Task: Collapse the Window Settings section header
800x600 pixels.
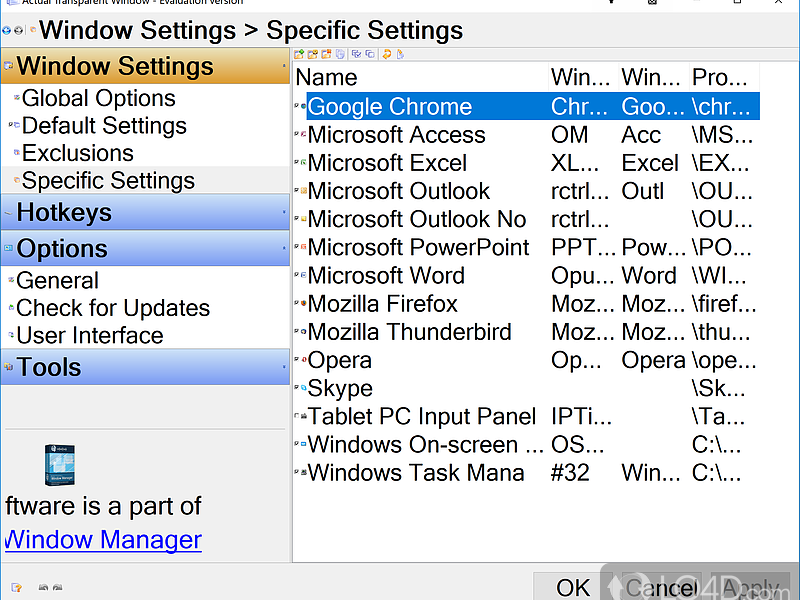Action: pyautogui.click(x=145, y=66)
